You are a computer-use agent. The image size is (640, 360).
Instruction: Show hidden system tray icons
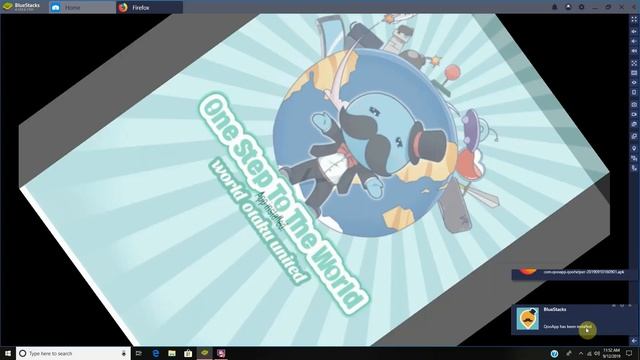[x=581, y=353]
